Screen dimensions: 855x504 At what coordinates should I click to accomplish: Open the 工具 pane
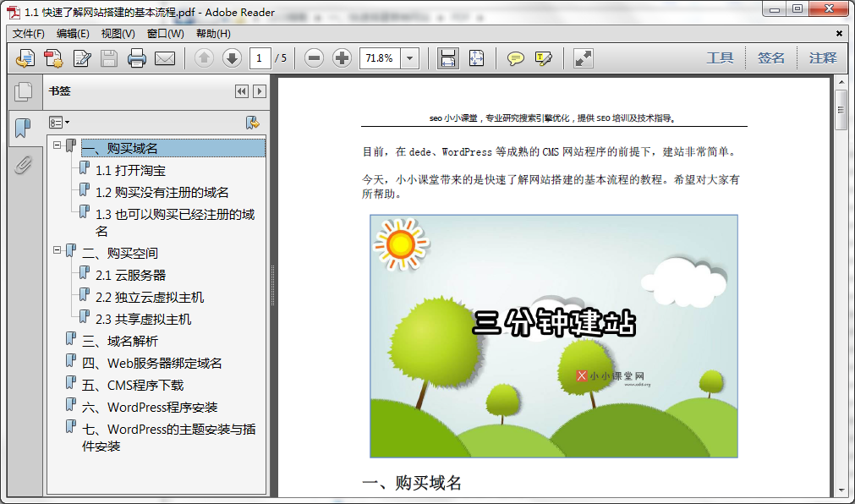click(x=720, y=58)
